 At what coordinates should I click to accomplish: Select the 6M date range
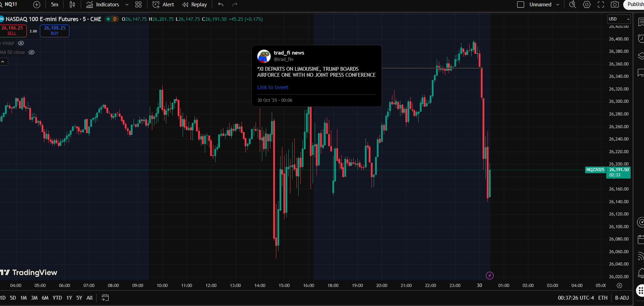(x=45, y=298)
